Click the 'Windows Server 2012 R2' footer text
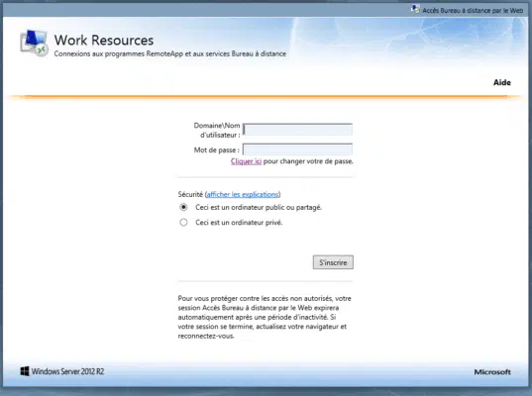 click(67, 371)
